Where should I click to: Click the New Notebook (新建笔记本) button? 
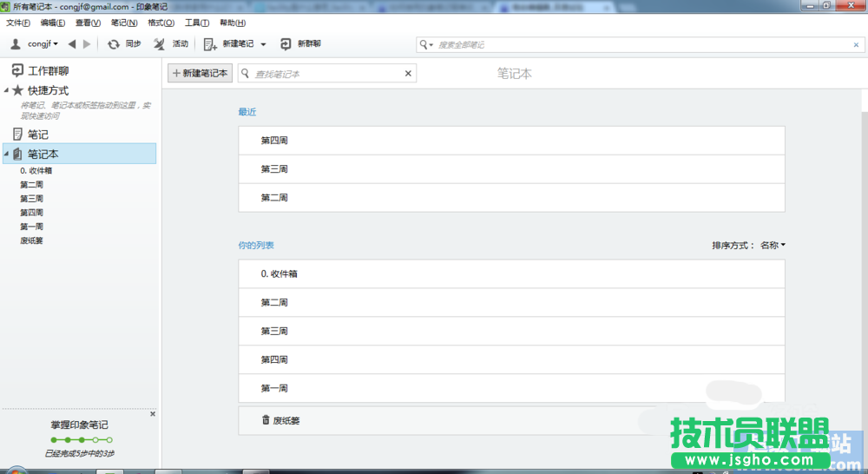click(200, 74)
